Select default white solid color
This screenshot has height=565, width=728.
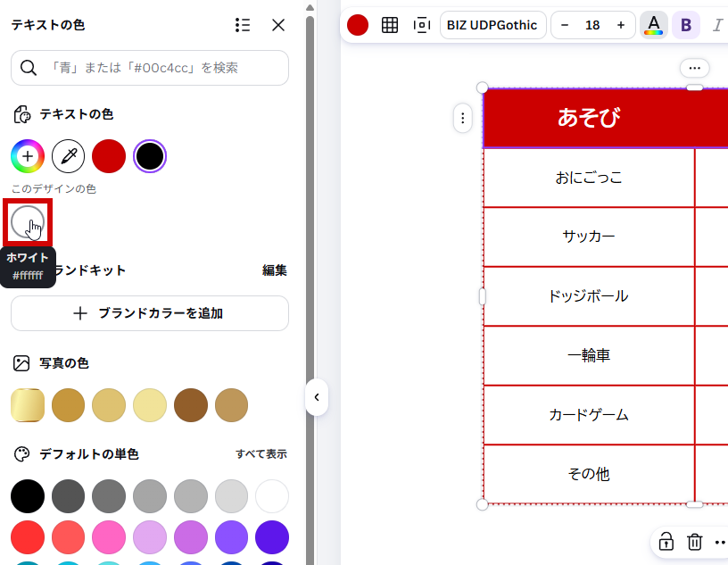(272, 496)
